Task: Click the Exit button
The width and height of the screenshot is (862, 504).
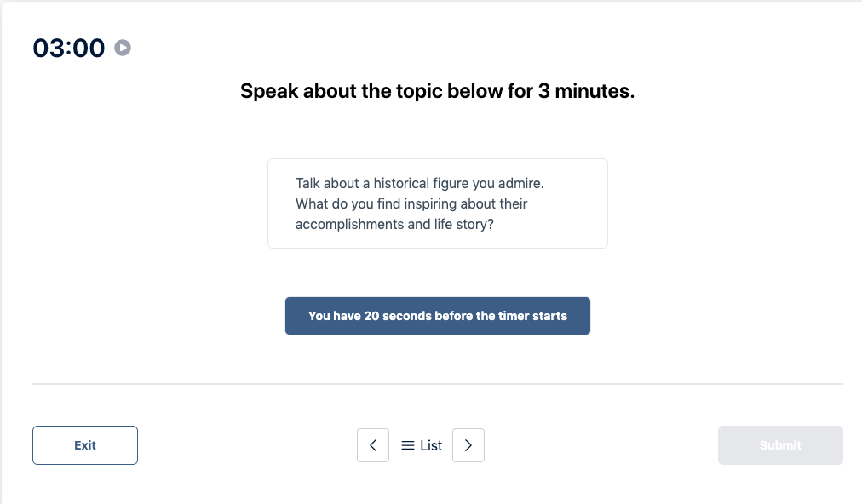Action: 84,444
